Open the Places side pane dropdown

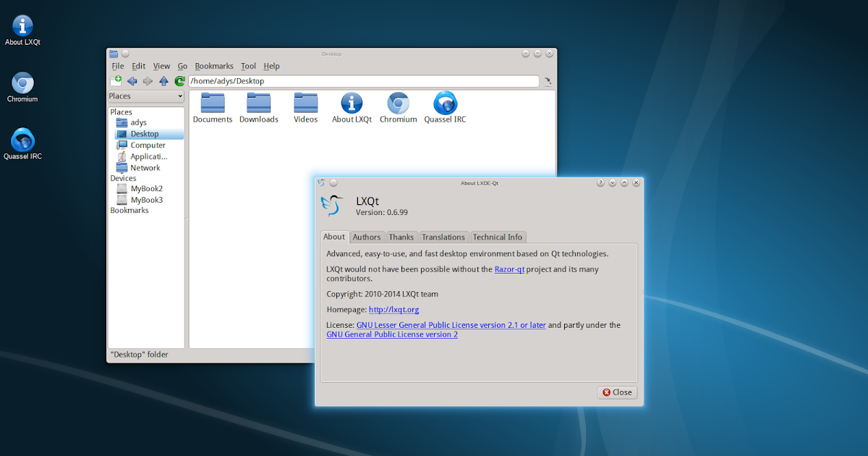(x=146, y=96)
